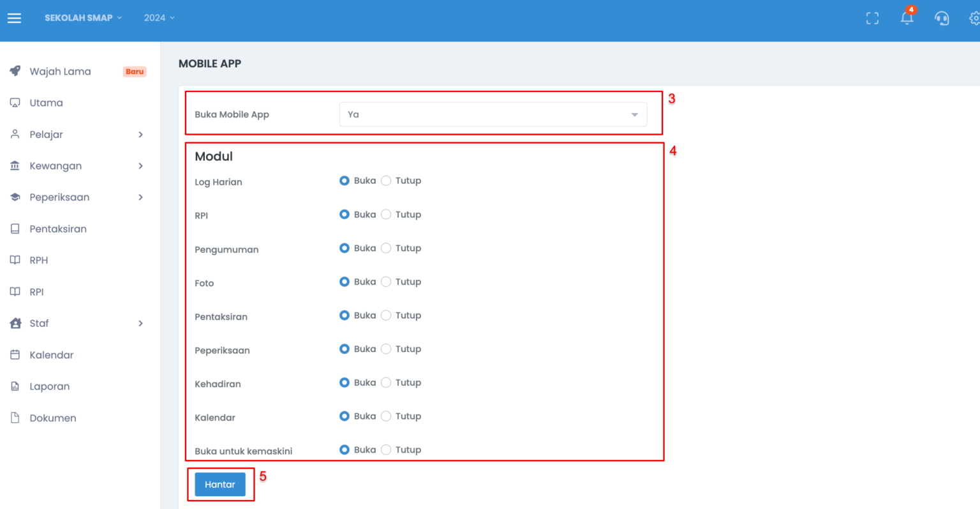Open the SEKOLAH SMAP school selector
The image size is (980, 509).
point(83,18)
